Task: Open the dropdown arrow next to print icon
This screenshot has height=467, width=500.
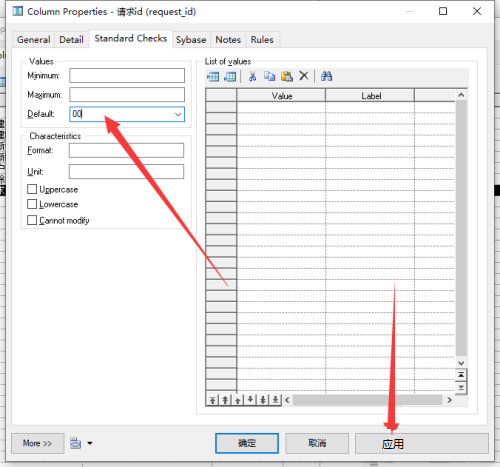Action: (90, 443)
